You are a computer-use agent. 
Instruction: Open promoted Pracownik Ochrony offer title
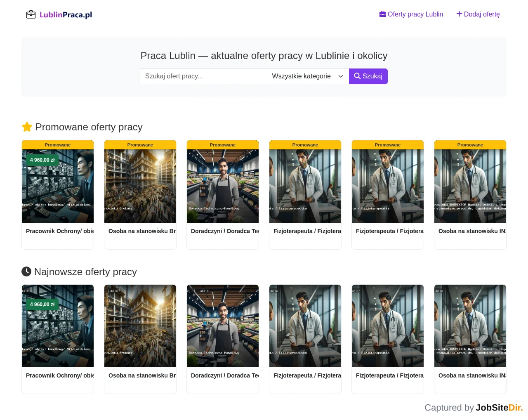(x=60, y=231)
